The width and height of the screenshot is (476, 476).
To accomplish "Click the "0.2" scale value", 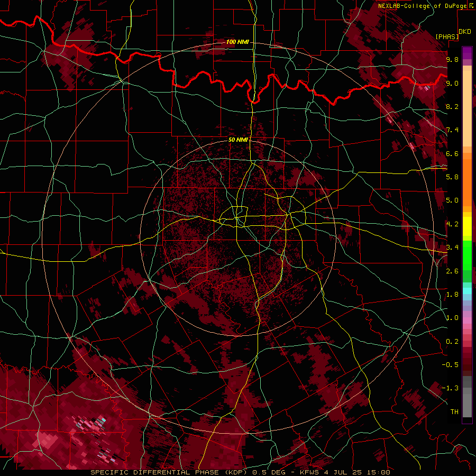I will 452,342.
